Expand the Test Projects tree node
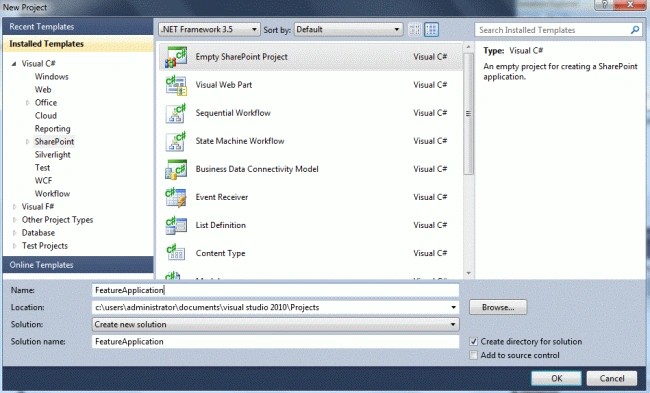 [x=15, y=246]
